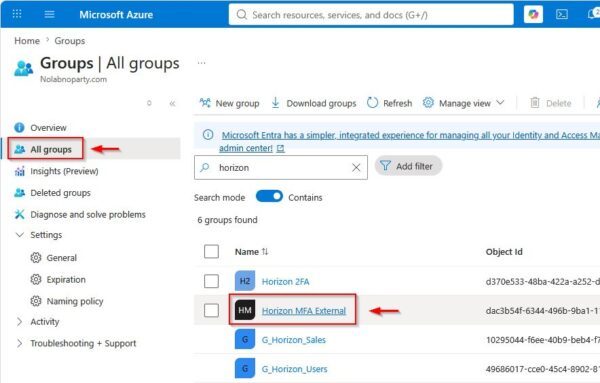The height and width of the screenshot is (383, 600).
Task: Select All groups in the sidebar
Action: pyautogui.click(x=51, y=149)
